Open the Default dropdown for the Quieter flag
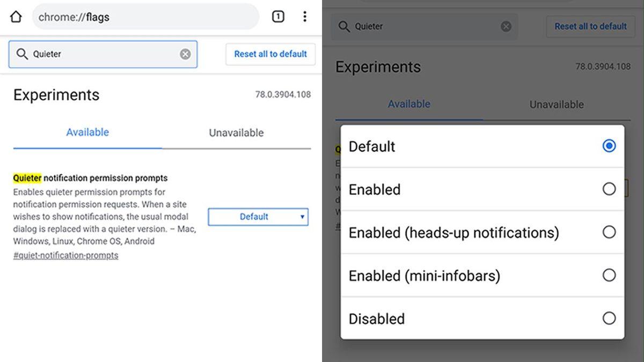Viewport: 644px width, 362px height. (x=258, y=217)
